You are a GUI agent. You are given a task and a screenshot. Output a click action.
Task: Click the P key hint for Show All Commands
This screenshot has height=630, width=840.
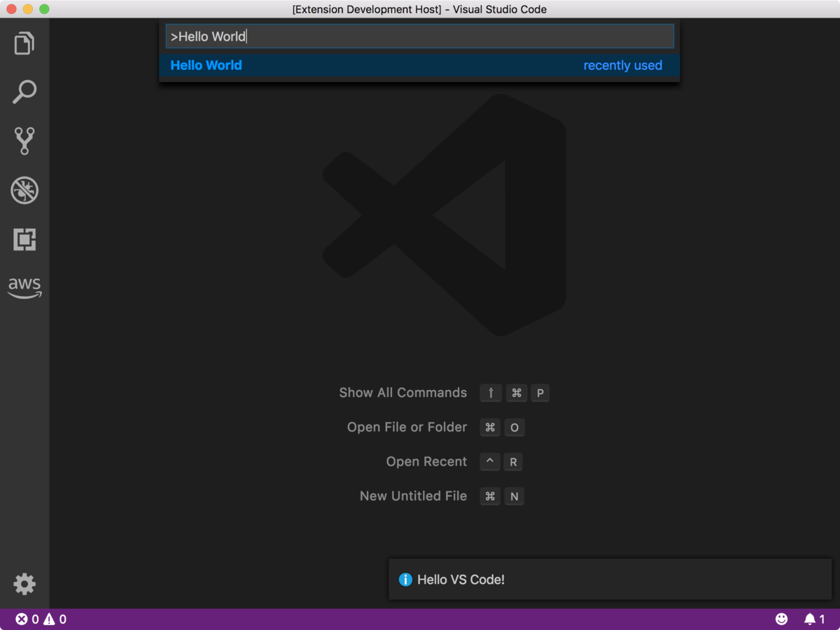pyautogui.click(x=540, y=393)
